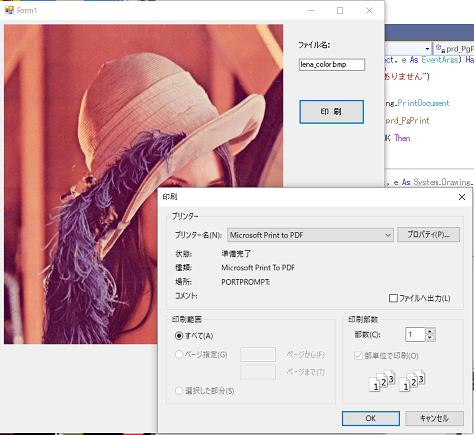Click the collate pages illustration icon
This screenshot has height=435, width=474.
tap(397, 380)
